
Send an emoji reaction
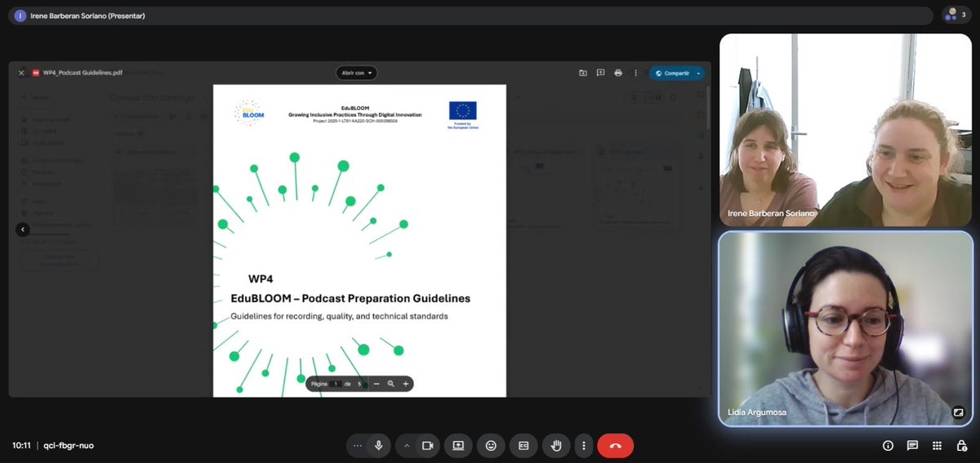click(491, 445)
